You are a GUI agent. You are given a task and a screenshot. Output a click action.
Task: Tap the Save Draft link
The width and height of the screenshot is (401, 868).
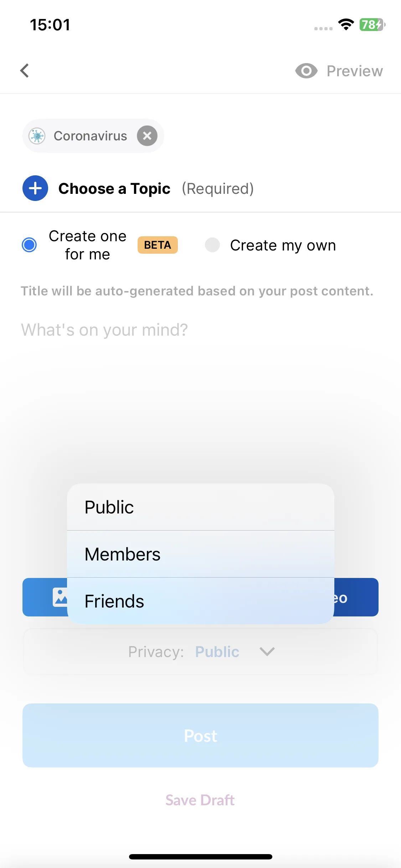click(x=200, y=800)
